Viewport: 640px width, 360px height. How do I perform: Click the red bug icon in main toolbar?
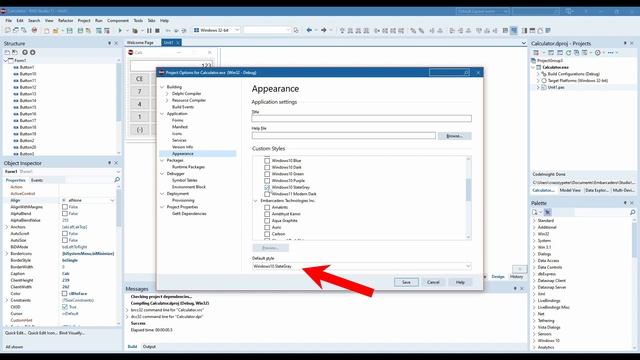[x=35, y=30]
